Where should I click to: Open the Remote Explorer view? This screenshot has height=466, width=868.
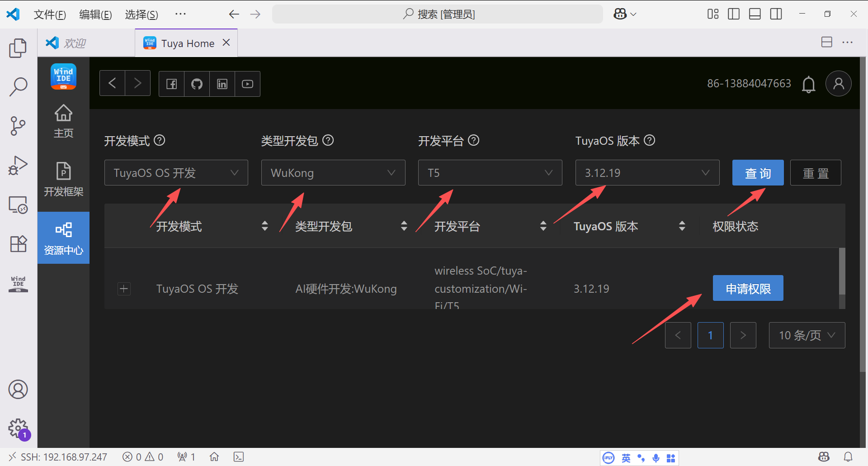point(18,204)
